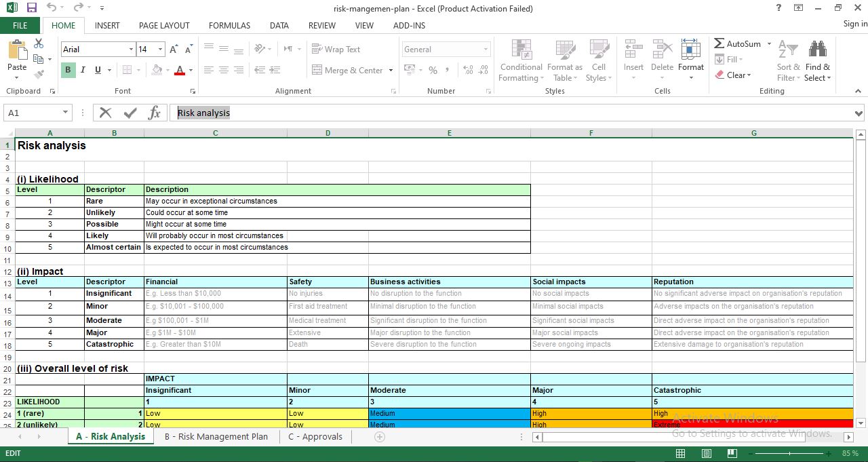Image resolution: width=868 pixels, height=462 pixels.
Task: Expand the Number Format dropdown showing General
Action: [x=486, y=49]
